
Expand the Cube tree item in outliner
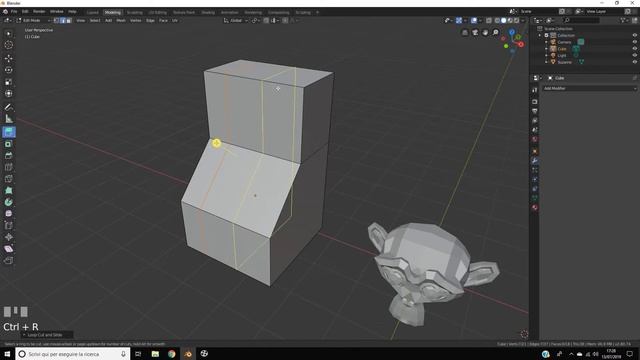tap(546, 49)
